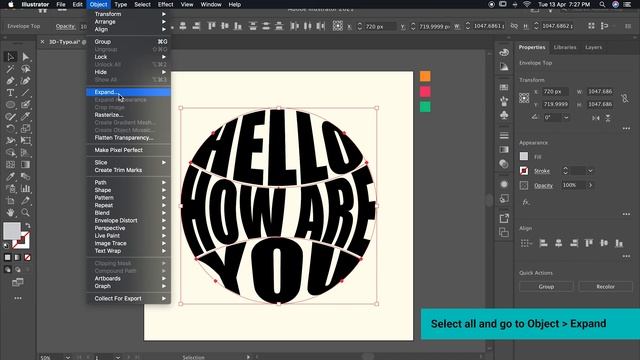Select the Line Segment tool
This screenshot has height=360, width=640.
tap(25, 93)
